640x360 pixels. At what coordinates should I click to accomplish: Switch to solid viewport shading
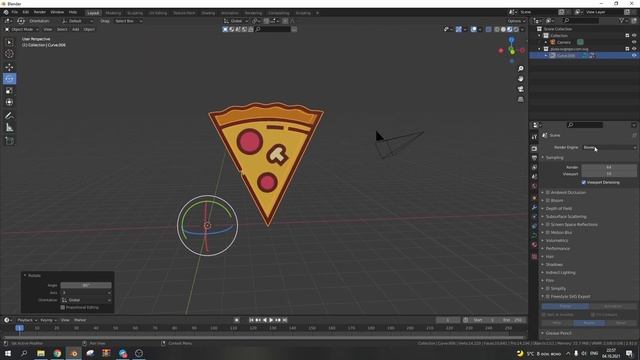[503, 29]
